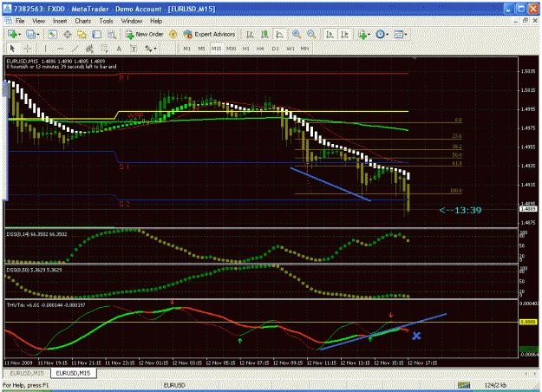Image resolution: width=542 pixels, height=392 pixels.
Task: Open the Strategy Tester icon
Action: [x=111, y=34]
